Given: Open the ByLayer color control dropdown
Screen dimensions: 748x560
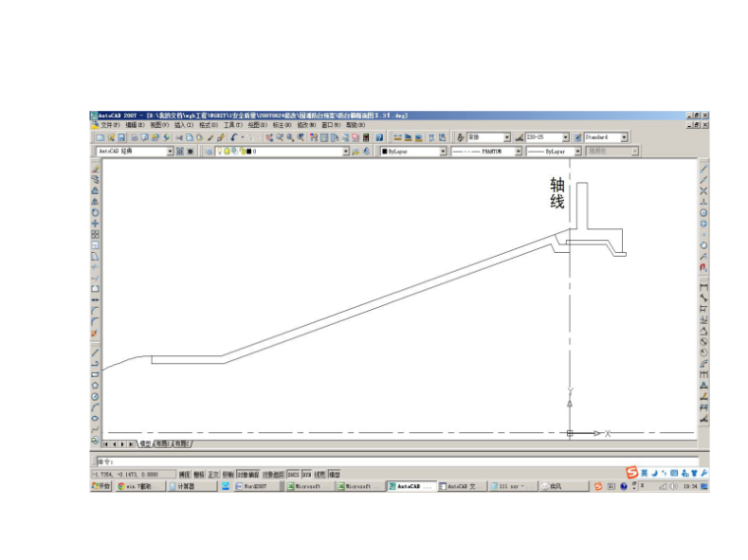Looking at the screenshot, I should (442, 152).
